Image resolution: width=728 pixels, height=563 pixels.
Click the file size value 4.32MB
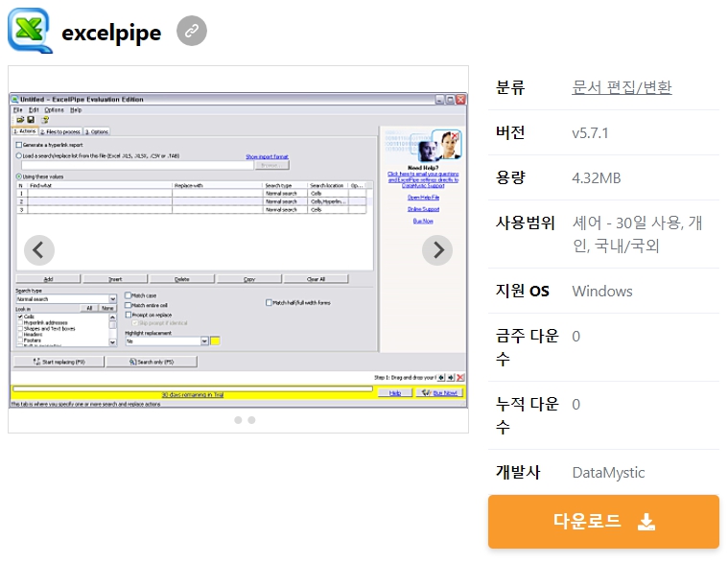pos(597,178)
